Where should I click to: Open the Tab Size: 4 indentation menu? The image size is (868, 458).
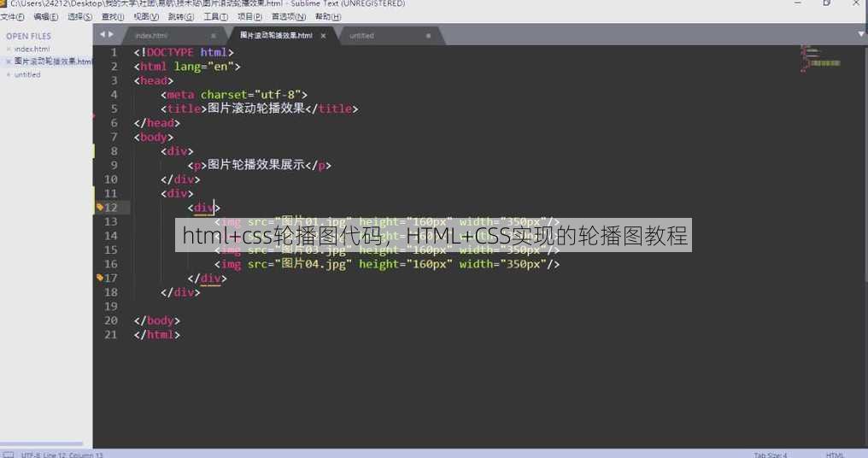(x=770, y=455)
